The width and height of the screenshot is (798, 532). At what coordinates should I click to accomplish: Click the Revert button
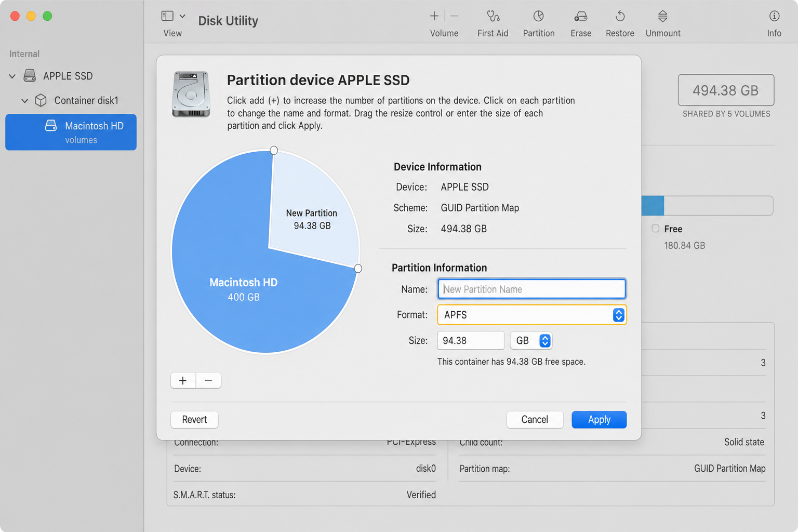pos(194,419)
